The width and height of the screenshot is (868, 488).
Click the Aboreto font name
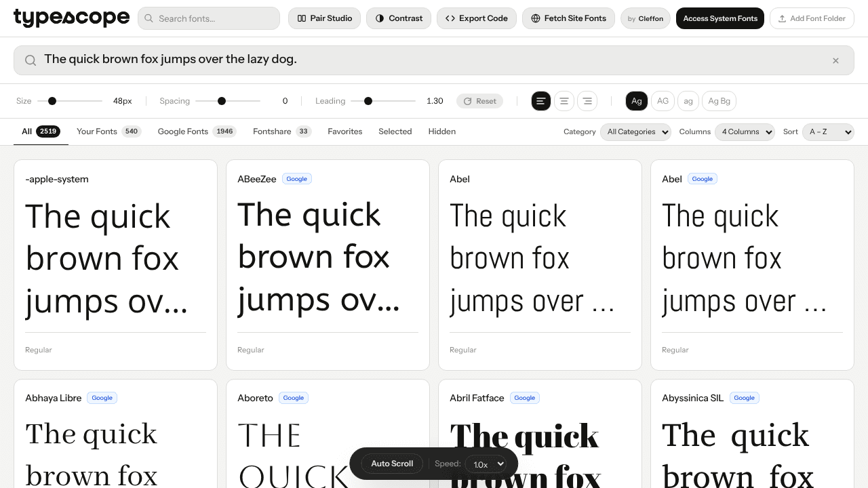pos(255,398)
